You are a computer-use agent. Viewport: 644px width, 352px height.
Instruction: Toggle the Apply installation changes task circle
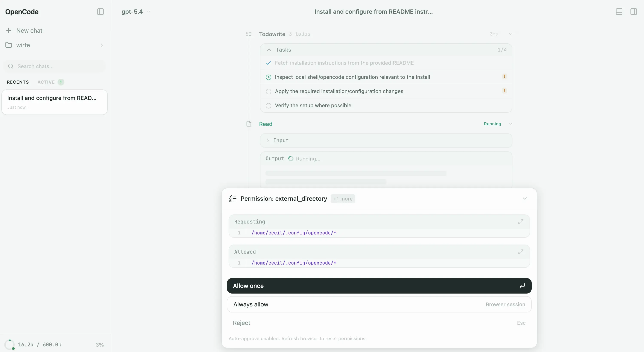[269, 91]
